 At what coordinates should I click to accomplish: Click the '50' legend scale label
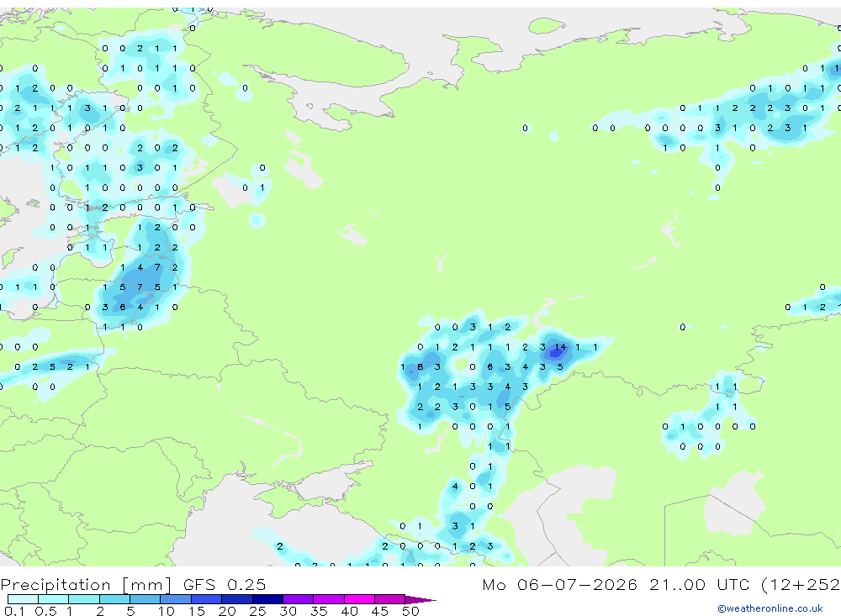tap(411, 611)
